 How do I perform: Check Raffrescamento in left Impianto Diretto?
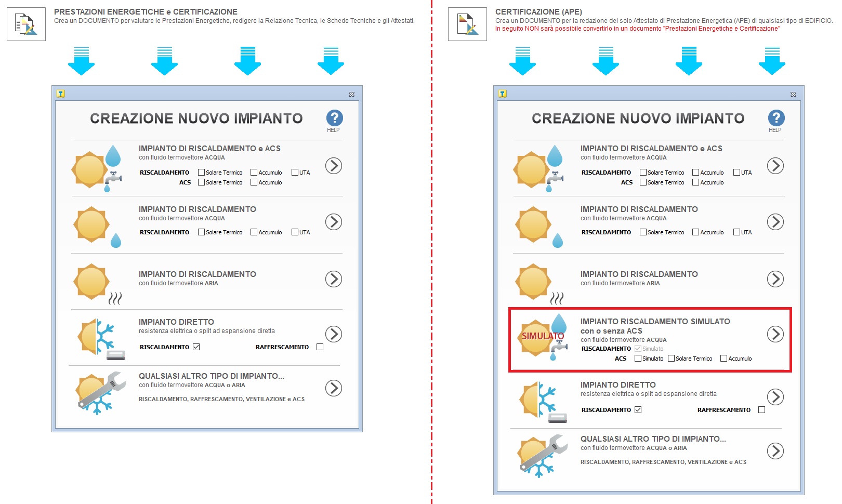point(320,347)
